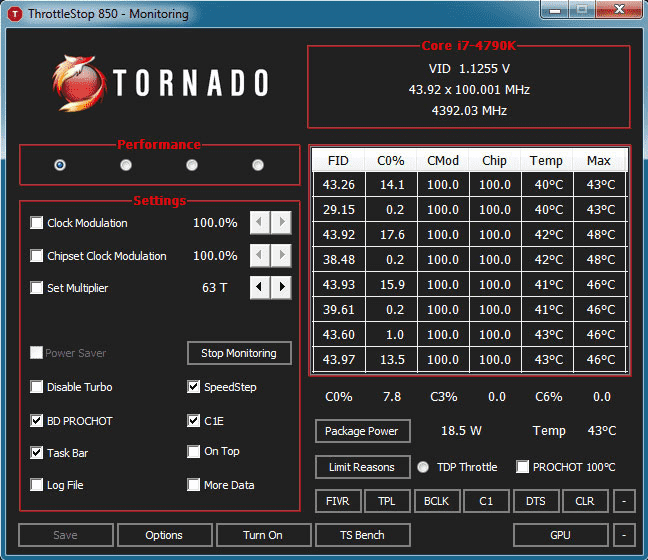The image size is (648, 560).
Task: Click FID value 29.15
Action: [339, 210]
